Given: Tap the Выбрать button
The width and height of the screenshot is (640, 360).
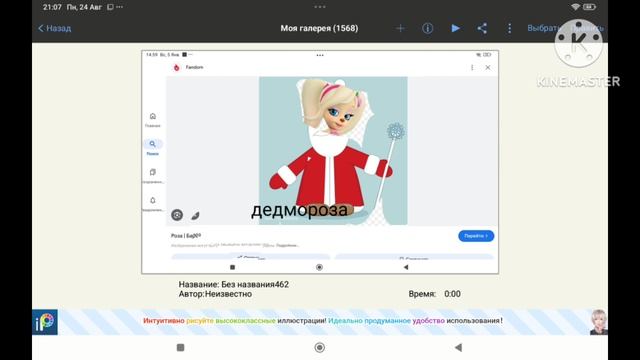Looking at the screenshot, I should pyautogui.click(x=543, y=28).
